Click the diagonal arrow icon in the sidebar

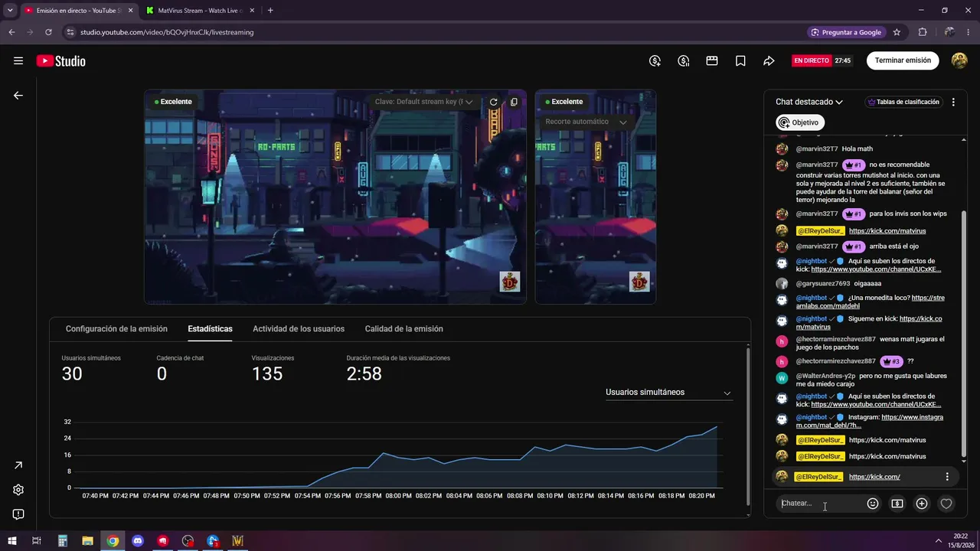[x=18, y=465]
